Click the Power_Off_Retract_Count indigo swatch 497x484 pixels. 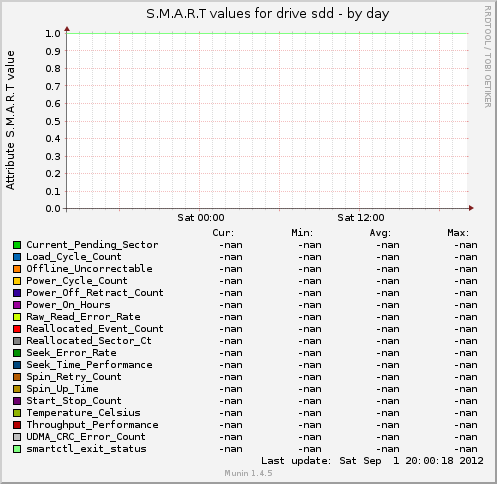pos(17,293)
